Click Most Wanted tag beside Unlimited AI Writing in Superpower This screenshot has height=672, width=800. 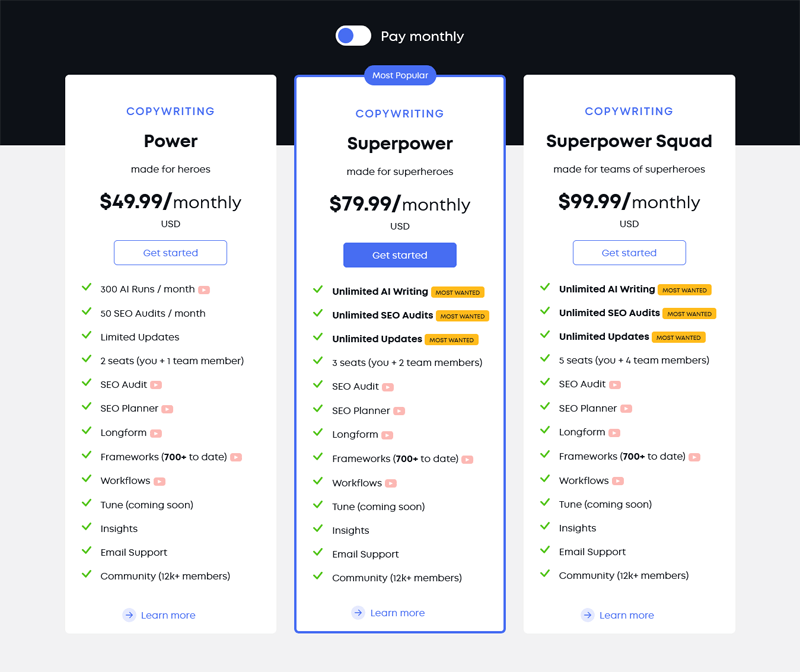click(458, 293)
